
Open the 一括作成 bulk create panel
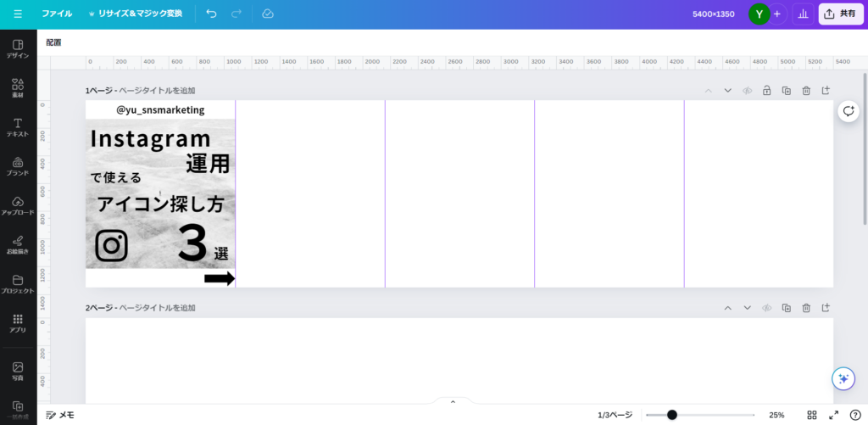[x=18, y=411]
